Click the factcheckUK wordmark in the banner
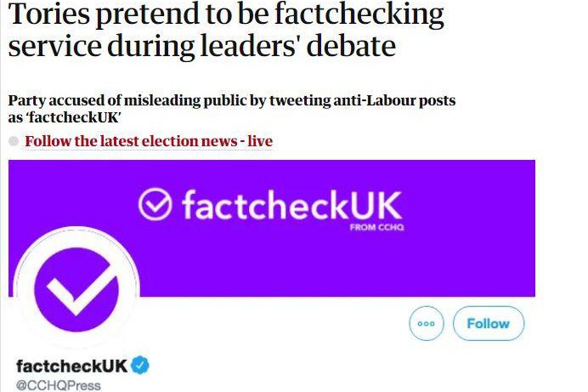The height and width of the screenshot is (392, 588). coord(291,205)
